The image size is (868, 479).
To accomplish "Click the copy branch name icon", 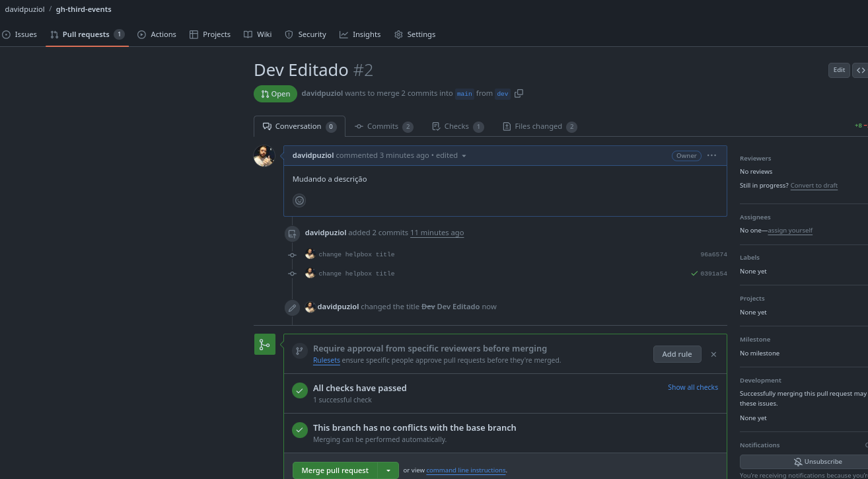I will (519, 94).
